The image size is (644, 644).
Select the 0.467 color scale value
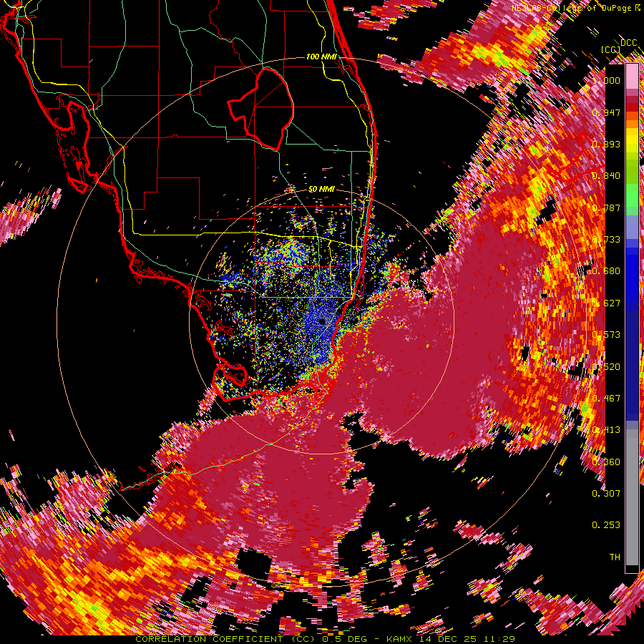[x=606, y=399]
